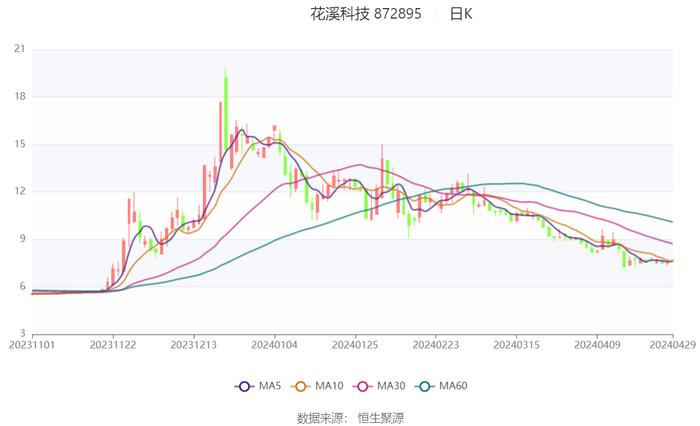This screenshot has width=700, height=426.
Task: Toggle the MA5 legend series
Action: pyautogui.click(x=258, y=386)
